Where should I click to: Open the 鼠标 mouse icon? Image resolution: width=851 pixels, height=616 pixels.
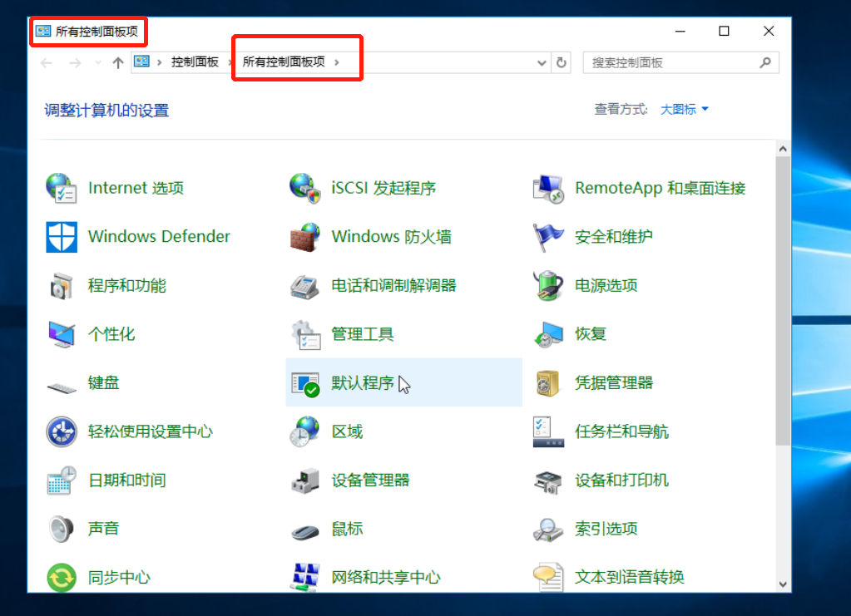pyautogui.click(x=304, y=531)
